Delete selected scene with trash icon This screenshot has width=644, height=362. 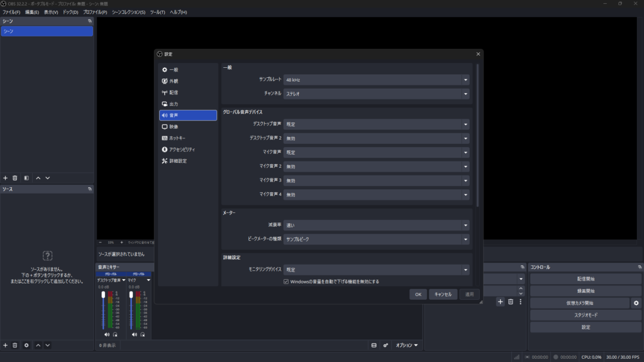15,178
